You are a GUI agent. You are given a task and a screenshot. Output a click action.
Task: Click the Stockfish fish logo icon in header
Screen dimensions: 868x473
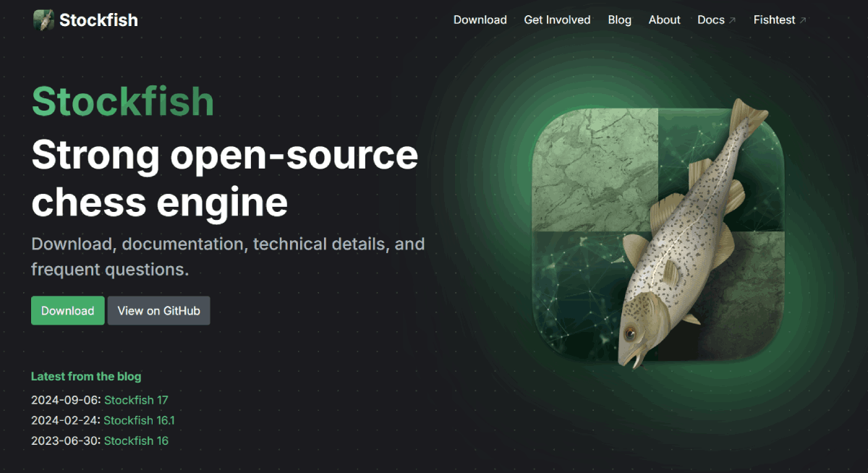pyautogui.click(x=43, y=20)
